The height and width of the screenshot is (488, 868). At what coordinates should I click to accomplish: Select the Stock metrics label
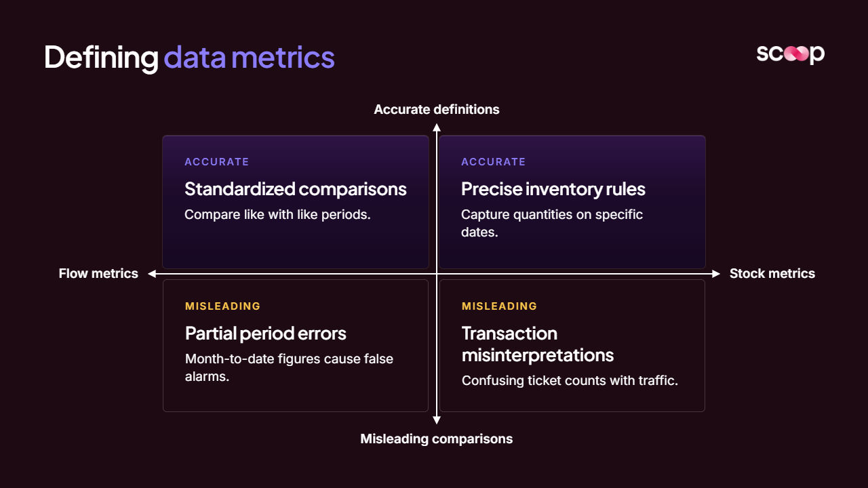tap(772, 274)
